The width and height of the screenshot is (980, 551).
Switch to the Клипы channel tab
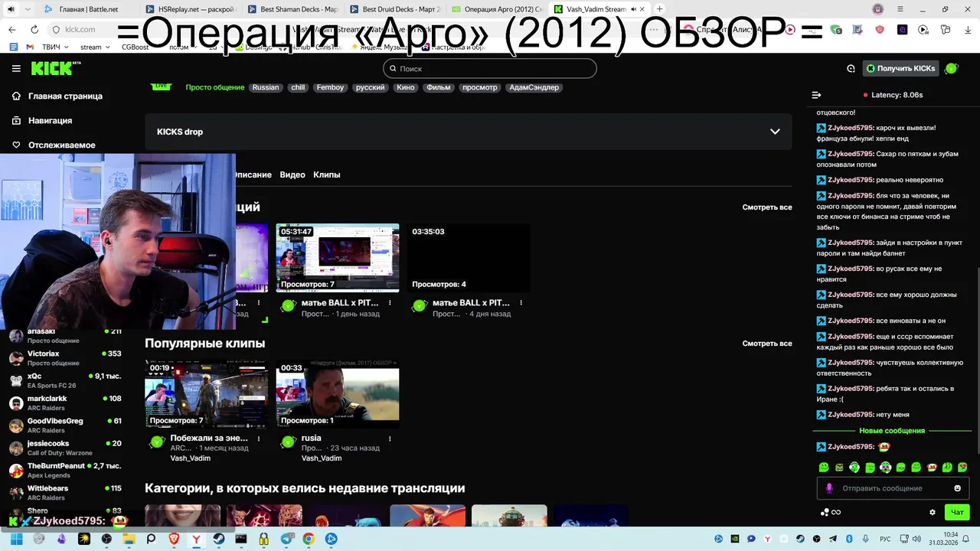pos(327,174)
